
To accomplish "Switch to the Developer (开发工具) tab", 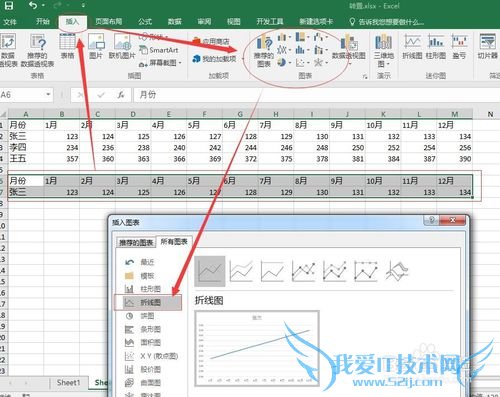I will [x=270, y=22].
